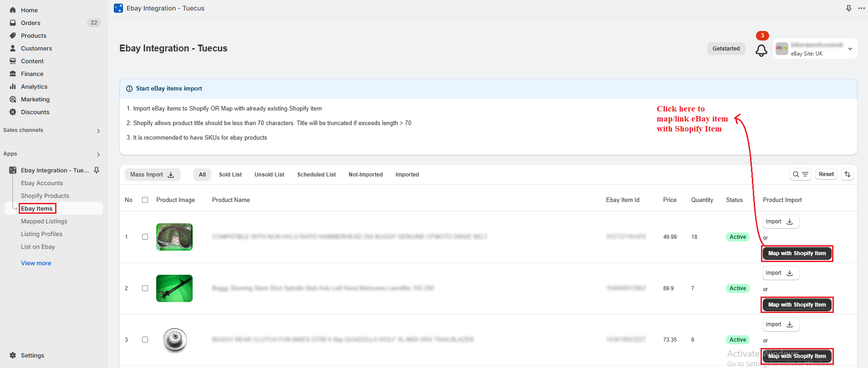868x368 pixels.
Task: Open Shopify Products submenu item
Action: [x=45, y=196]
